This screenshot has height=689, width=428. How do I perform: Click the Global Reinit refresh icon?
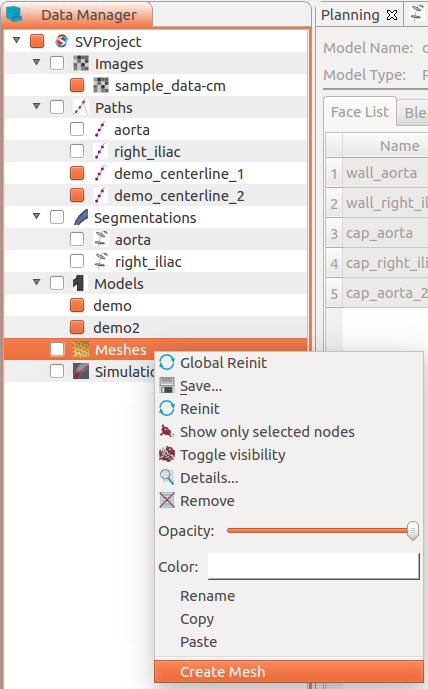coord(167,363)
